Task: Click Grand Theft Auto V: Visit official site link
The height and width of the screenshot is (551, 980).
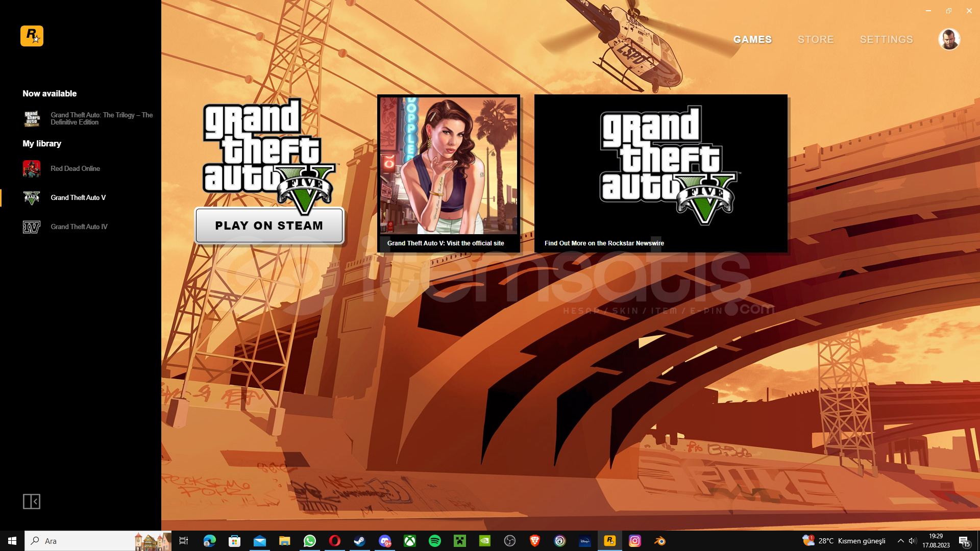Action: tap(446, 243)
